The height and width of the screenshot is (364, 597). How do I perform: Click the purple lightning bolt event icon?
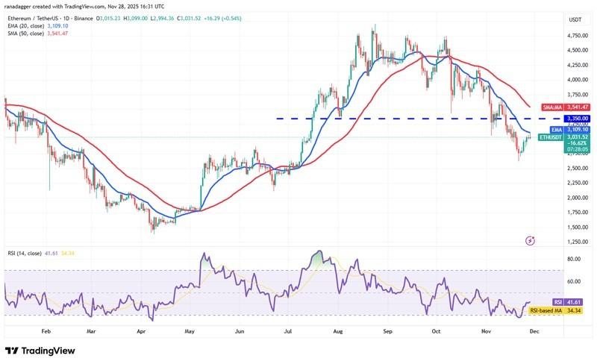point(531,240)
